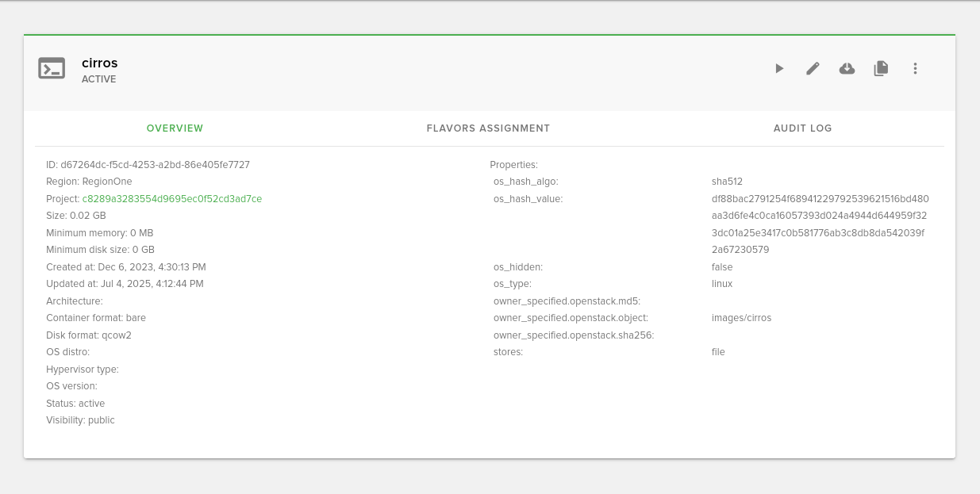This screenshot has width=980, height=494.
Task: Open the three-dot more options menu
Action: click(915, 69)
